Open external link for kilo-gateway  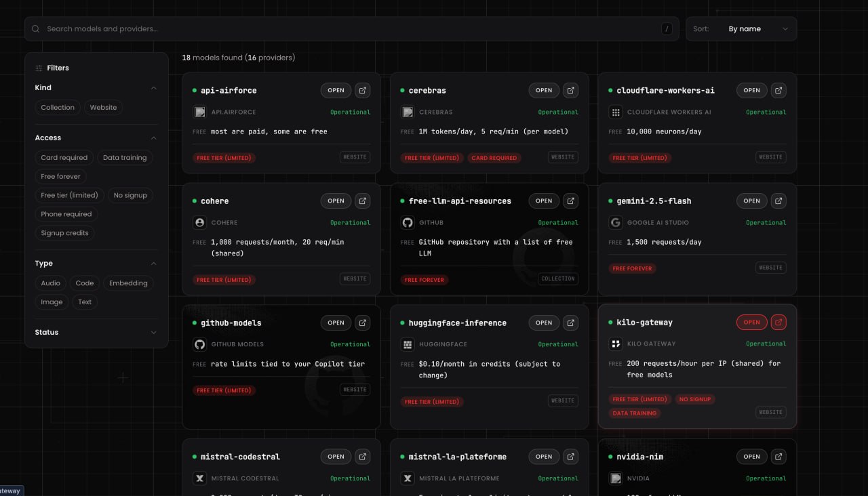point(778,322)
